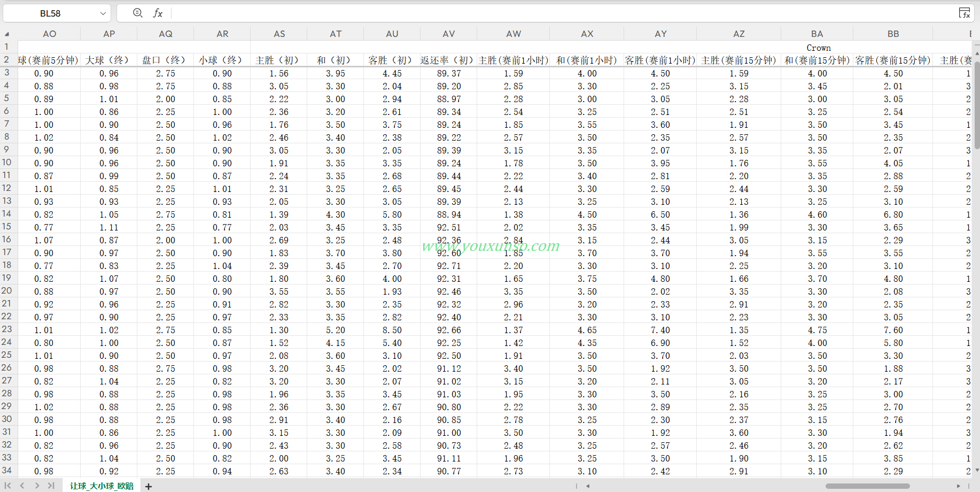
Task: Select column AT header
Action: point(336,34)
